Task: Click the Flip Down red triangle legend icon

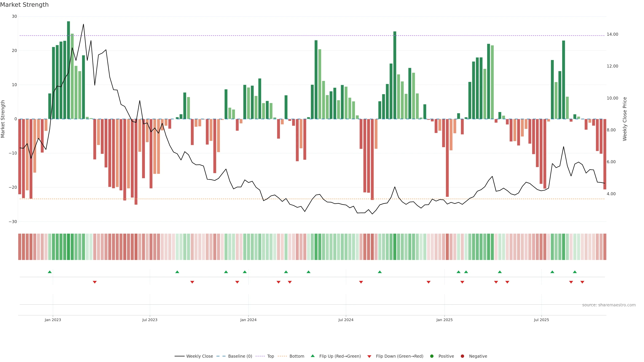Action: point(369,356)
